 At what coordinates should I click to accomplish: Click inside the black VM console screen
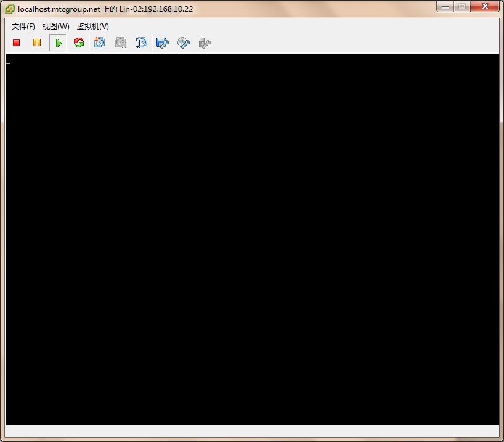[x=252, y=239]
